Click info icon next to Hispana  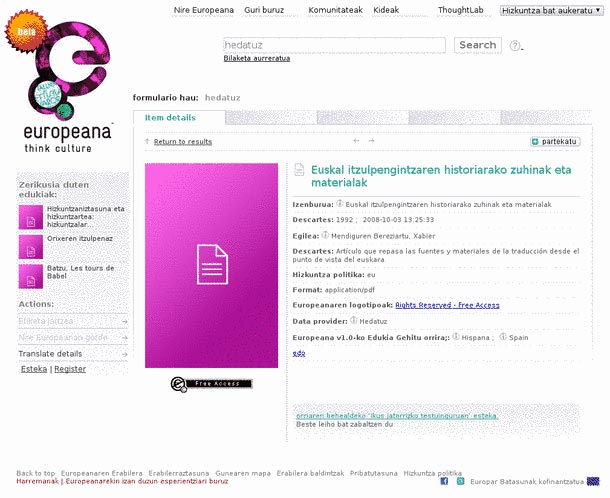pos(456,337)
